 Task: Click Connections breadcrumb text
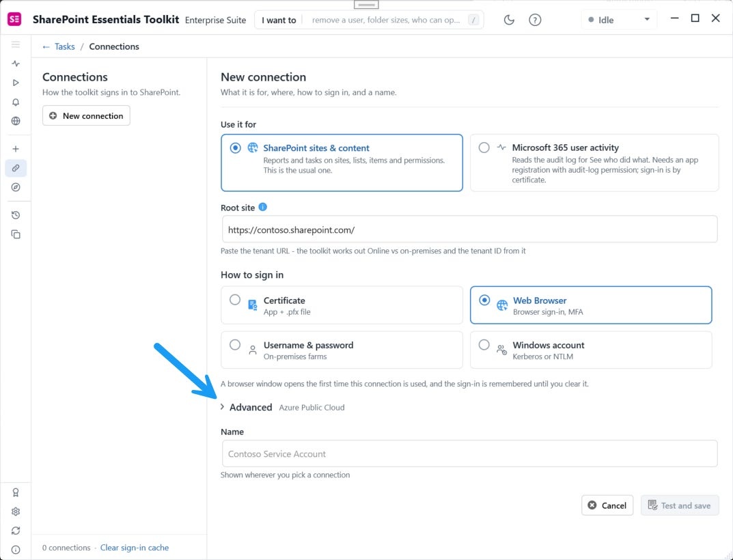(114, 46)
